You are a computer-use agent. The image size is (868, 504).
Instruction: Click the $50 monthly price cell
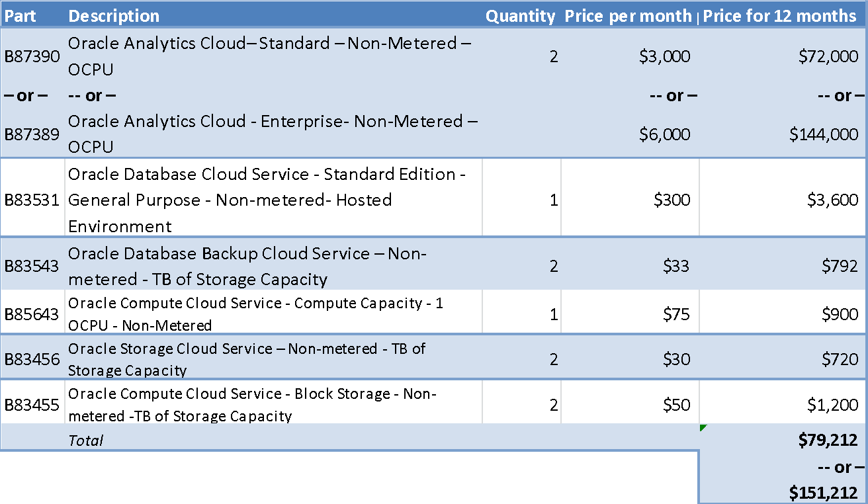(676, 405)
